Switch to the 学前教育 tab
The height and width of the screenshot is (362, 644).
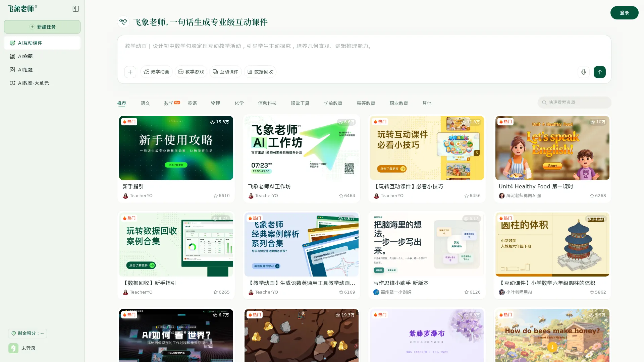pos(333,103)
